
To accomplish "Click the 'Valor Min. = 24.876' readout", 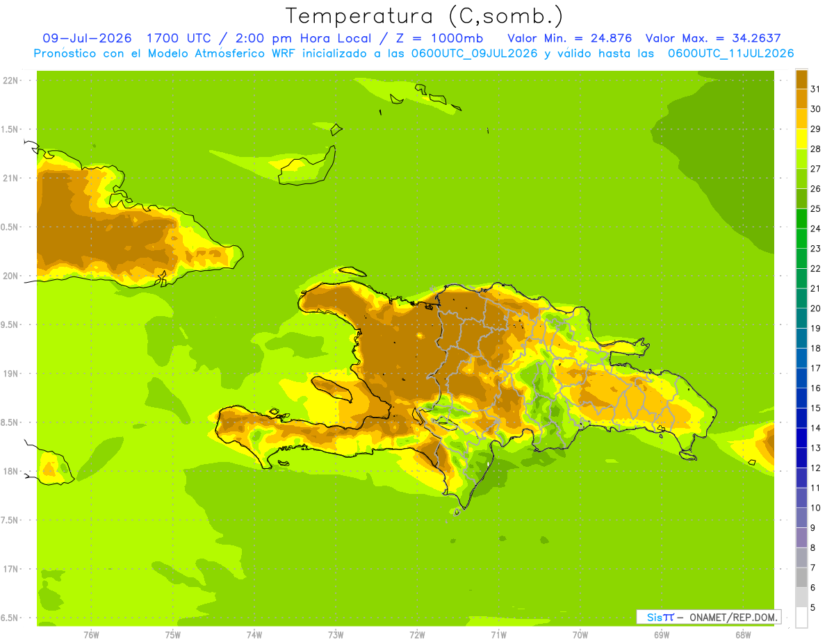I will pyautogui.click(x=569, y=38).
